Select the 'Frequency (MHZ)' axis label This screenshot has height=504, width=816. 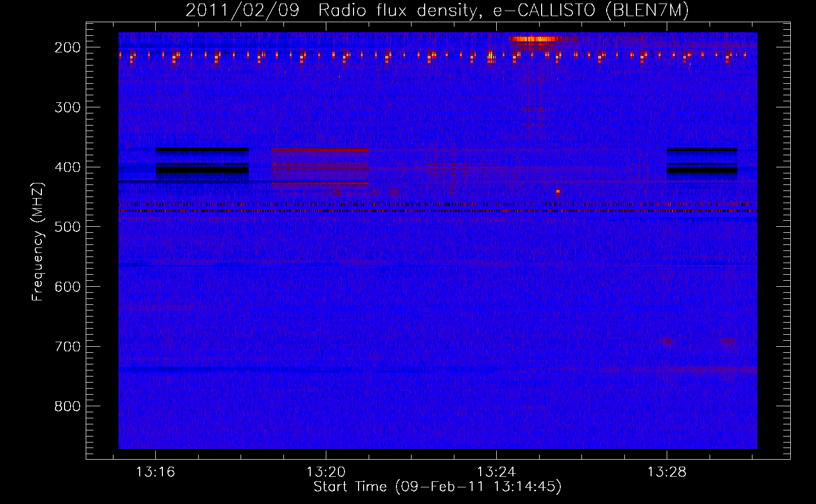point(38,241)
